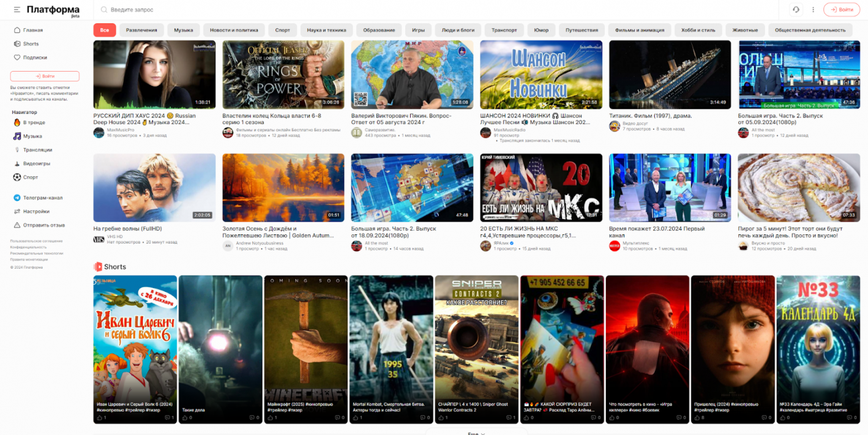Open the Титаник film thumbnail
868x435 pixels.
[670, 75]
